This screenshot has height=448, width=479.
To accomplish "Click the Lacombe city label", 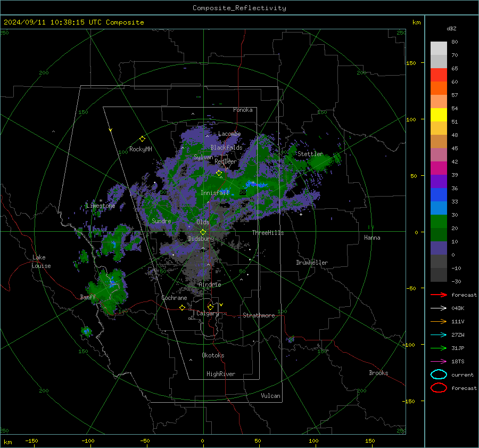I will (x=229, y=134).
